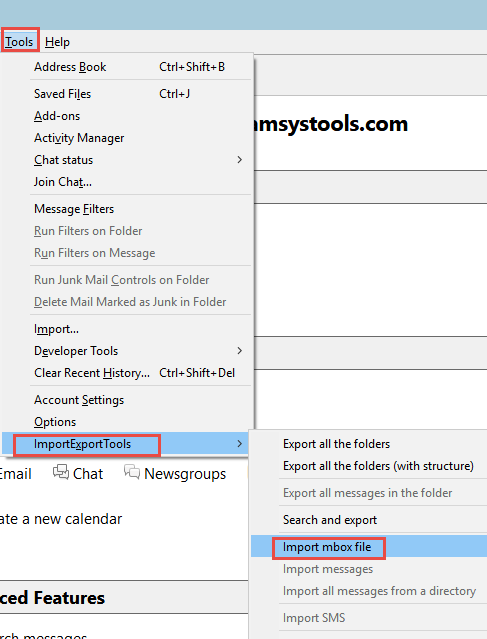Click the Chat speech-bubble icon
Image resolution: width=487 pixels, height=639 pixels.
(61, 472)
